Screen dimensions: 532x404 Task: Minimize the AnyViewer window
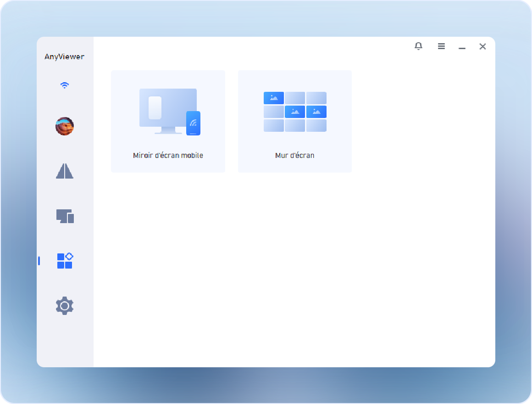(x=462, y=47)
